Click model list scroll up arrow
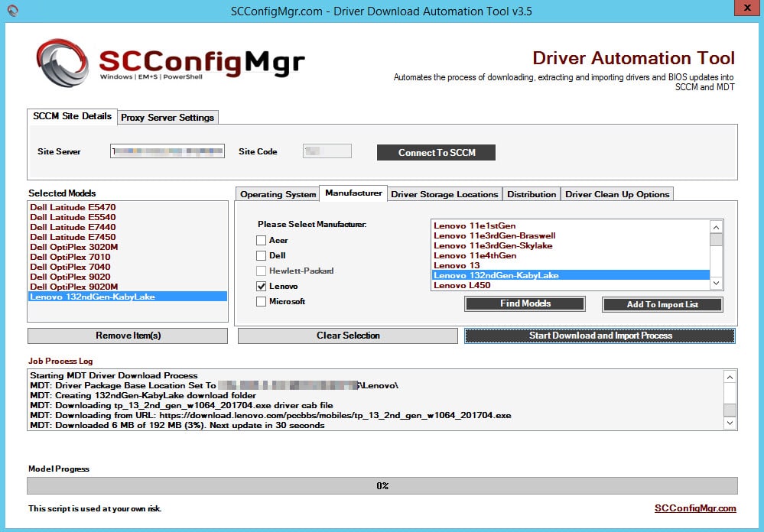This screenshot has width=764, height=532. pyautogui.click(x=716, y=227)
